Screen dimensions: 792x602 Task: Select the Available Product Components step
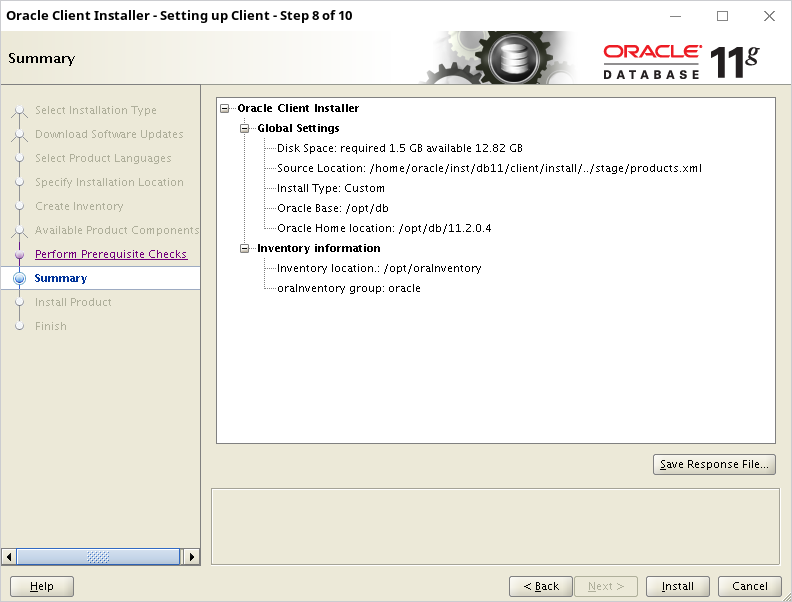click(117, 230)
